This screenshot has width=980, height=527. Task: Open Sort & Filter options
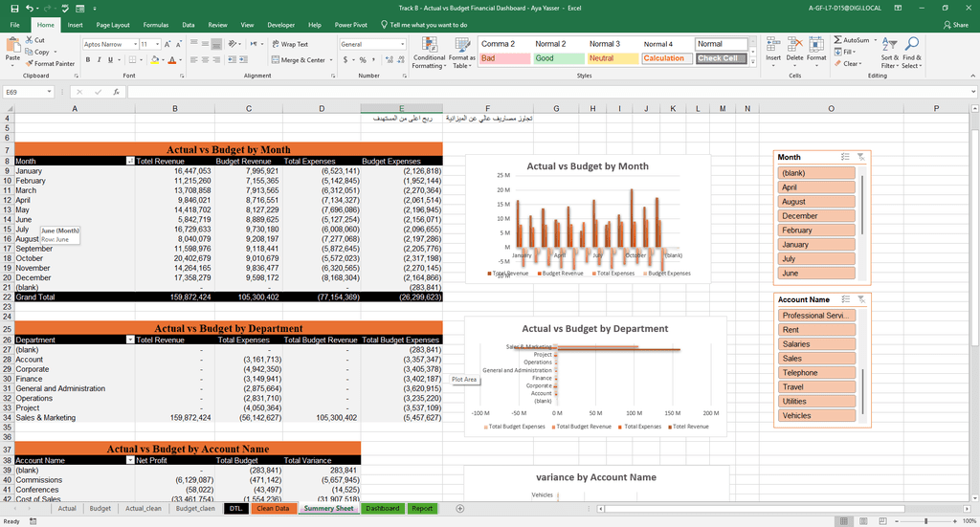click(888, 53)
